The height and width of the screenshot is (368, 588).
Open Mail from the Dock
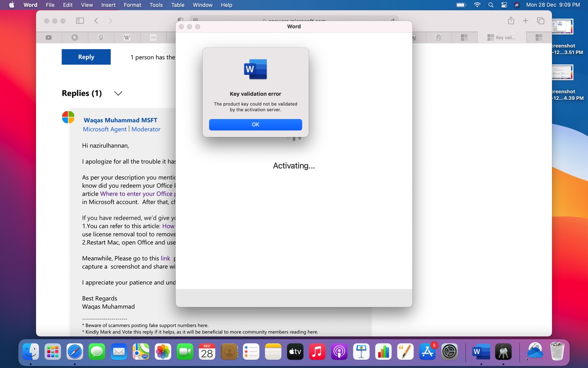coord(119,352)
